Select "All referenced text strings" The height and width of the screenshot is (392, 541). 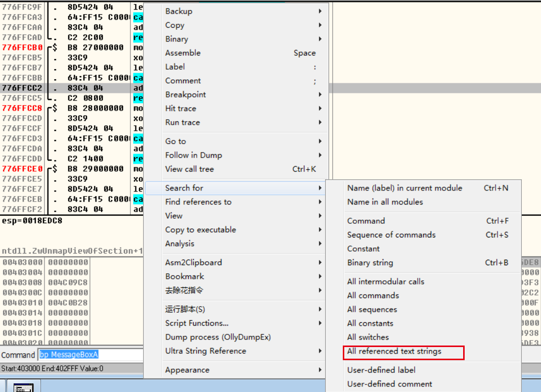(x=403, y=351)
